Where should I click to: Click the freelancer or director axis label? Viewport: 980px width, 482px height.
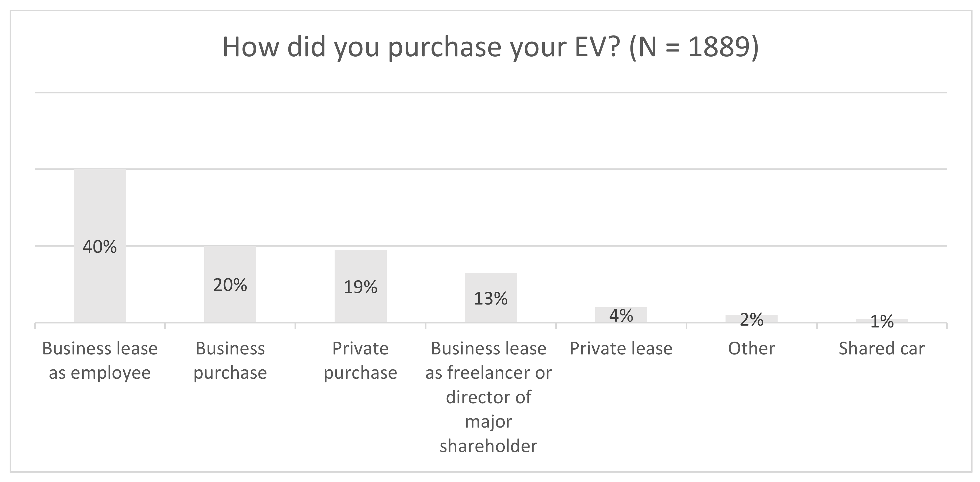point(488,397)
